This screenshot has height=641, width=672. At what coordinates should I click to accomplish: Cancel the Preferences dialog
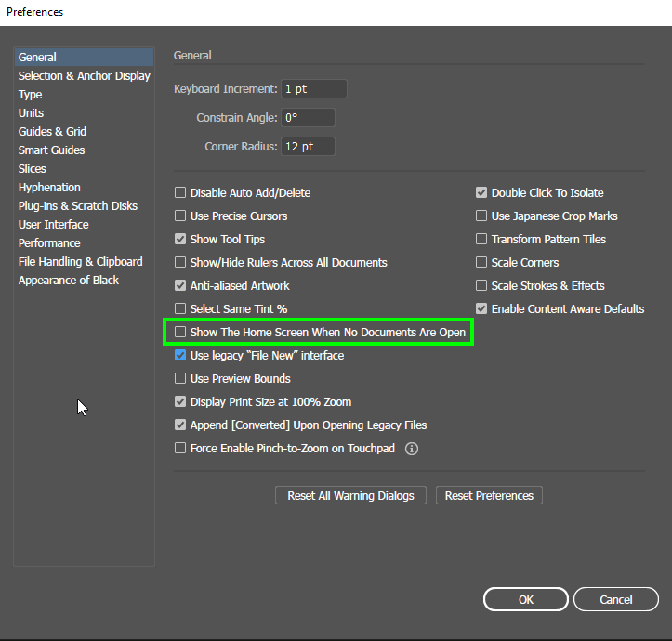click(616, 600)
